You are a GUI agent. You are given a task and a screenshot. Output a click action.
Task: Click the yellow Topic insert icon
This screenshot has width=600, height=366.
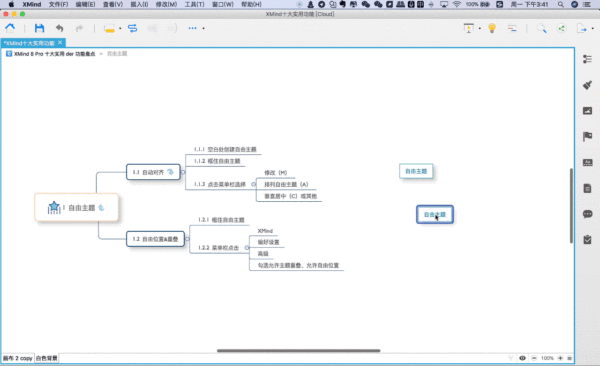pos(109,28)
